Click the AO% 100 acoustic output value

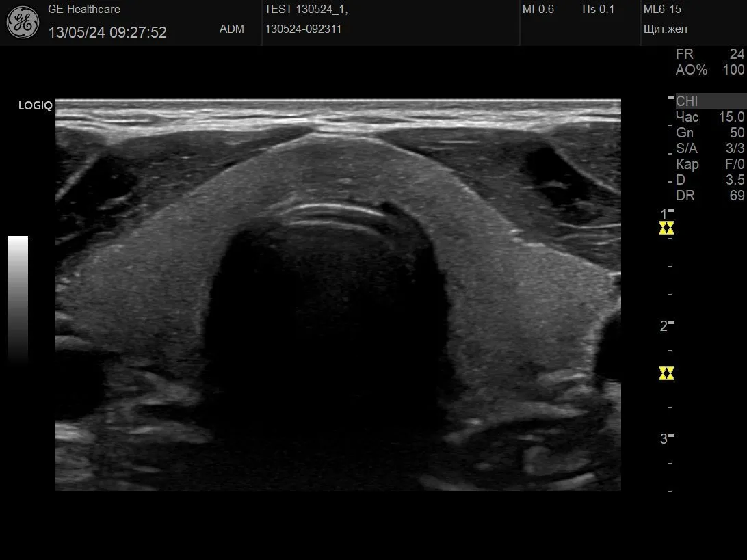pyautogui.click(x=709, y=70)
